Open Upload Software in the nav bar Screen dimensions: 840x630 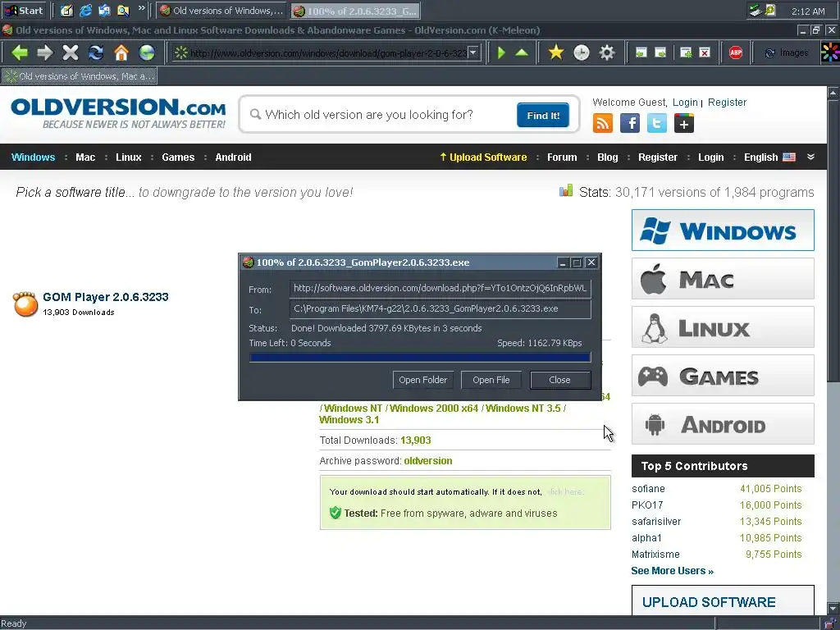tap(483, 157)
